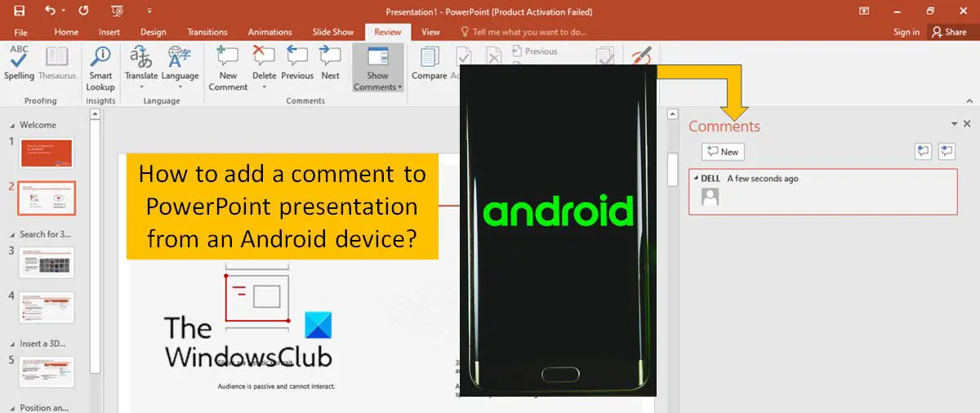Click the empty DELL comment text area
This screenshot has height=413, width=980.
pos(836,197)
